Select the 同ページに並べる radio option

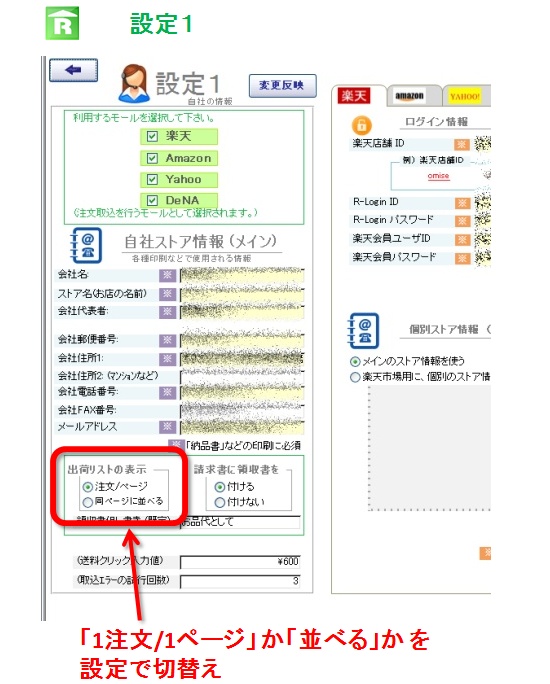(x=88, y=502)
